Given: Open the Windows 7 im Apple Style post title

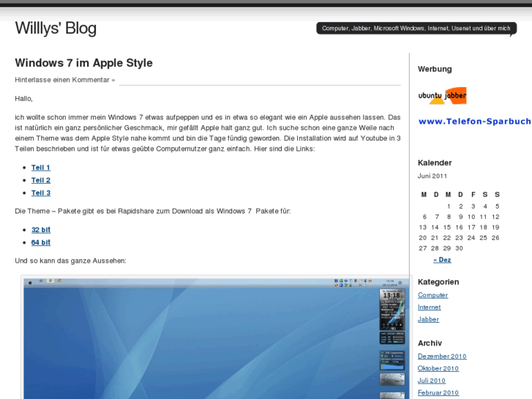Looking at the screenshot, I should pos(84,63).
